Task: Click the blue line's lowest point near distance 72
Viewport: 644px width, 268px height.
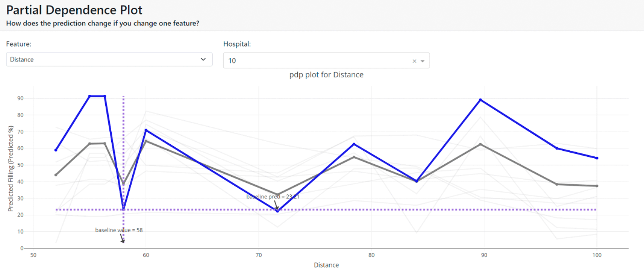Action: (277, 211)
